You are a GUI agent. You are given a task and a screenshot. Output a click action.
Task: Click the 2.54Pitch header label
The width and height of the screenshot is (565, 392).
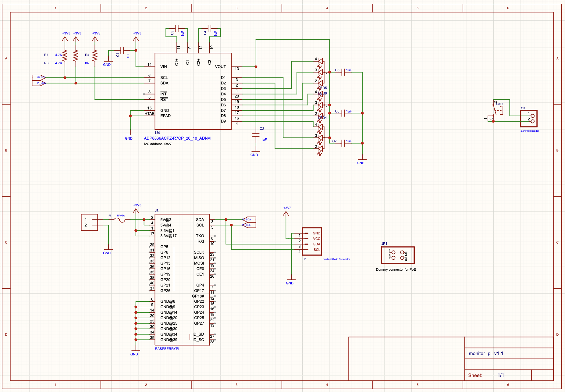(530, 131)
